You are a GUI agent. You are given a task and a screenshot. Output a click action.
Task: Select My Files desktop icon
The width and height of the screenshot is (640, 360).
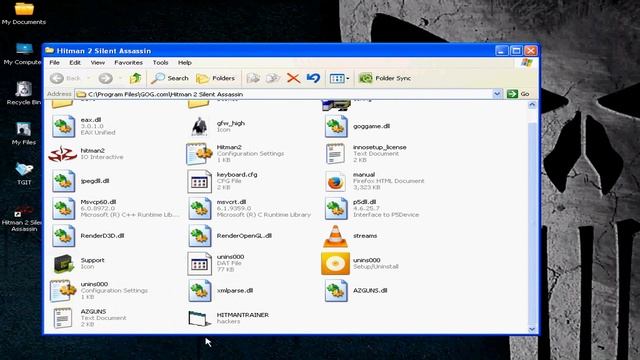24,133
